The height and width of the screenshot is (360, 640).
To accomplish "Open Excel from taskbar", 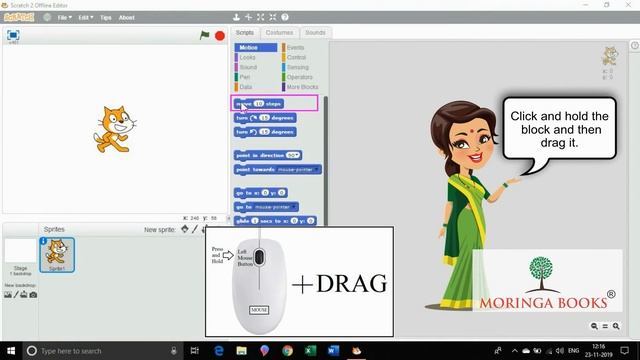I will pos(310,351).
